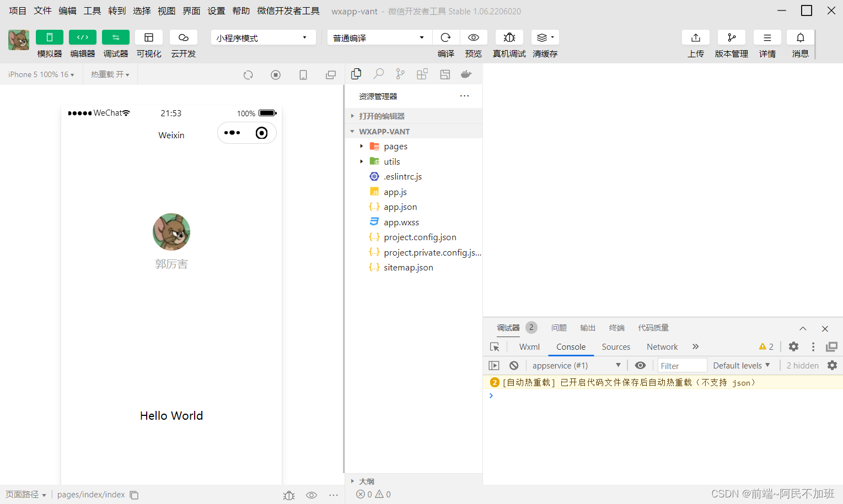Focus the console Filter field
843x504 pixels.
682,366
